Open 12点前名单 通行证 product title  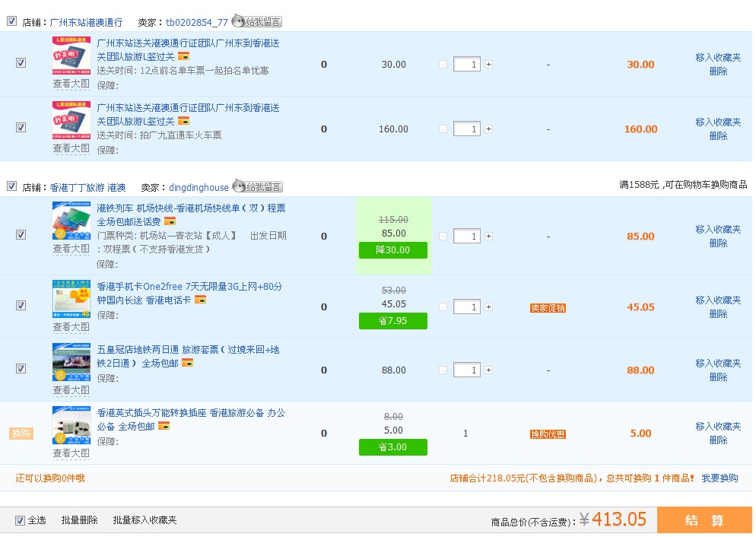point(188,49)
